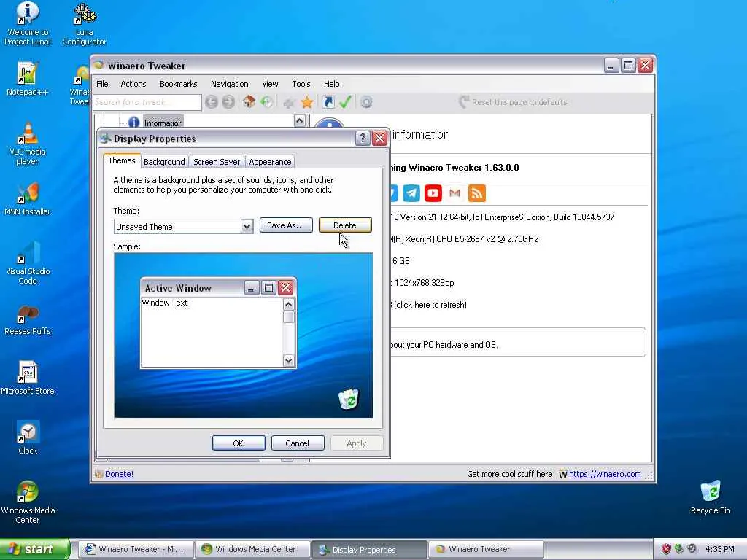The image size is (747, 560).
Task: Click the Telegram icon in Winaero Tweaker
Action: [x=411, y=193]
